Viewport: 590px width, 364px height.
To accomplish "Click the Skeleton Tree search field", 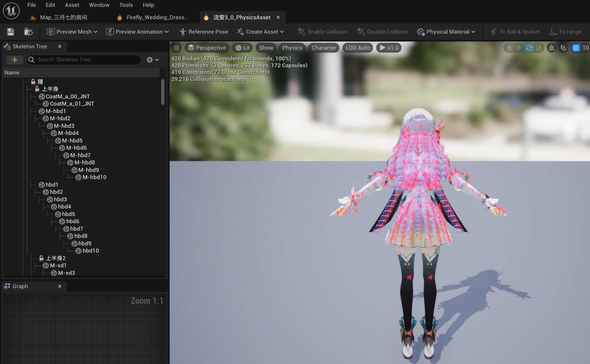I will 84,59.
